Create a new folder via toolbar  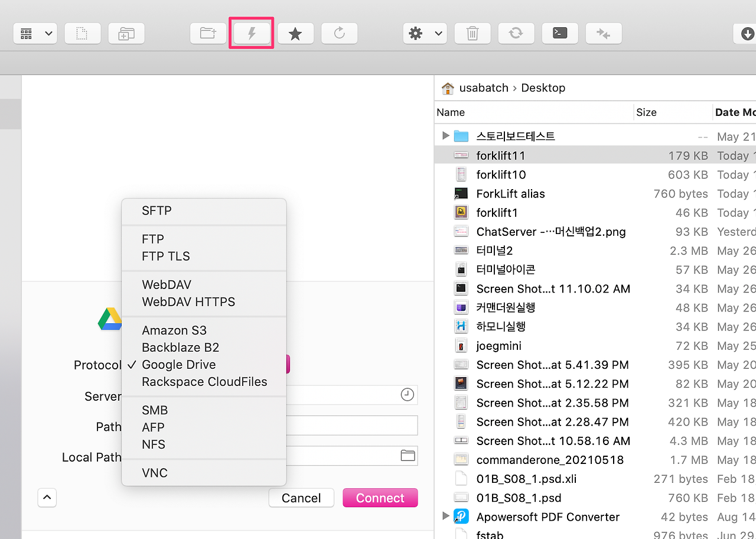[208, 34]
